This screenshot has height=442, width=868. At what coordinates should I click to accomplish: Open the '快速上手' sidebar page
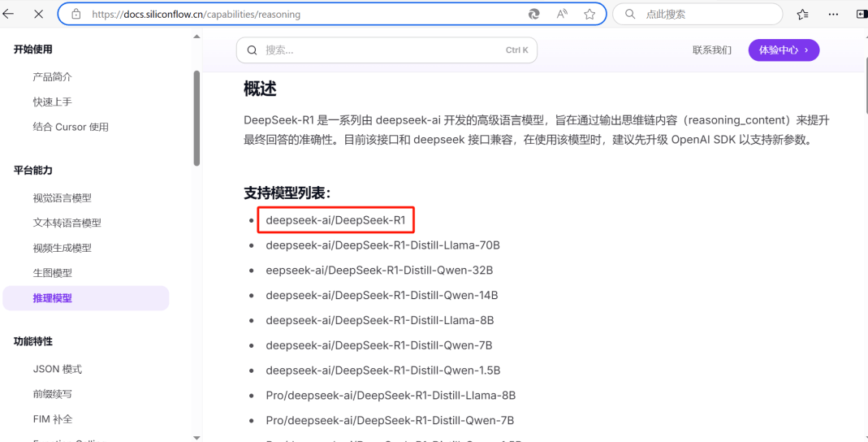pos(52,102)
